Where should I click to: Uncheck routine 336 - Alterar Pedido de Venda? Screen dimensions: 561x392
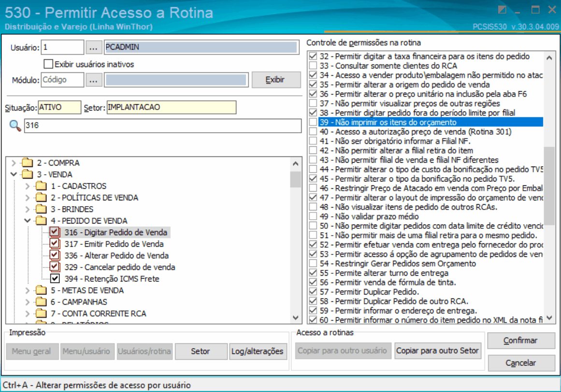click(55, 255)
